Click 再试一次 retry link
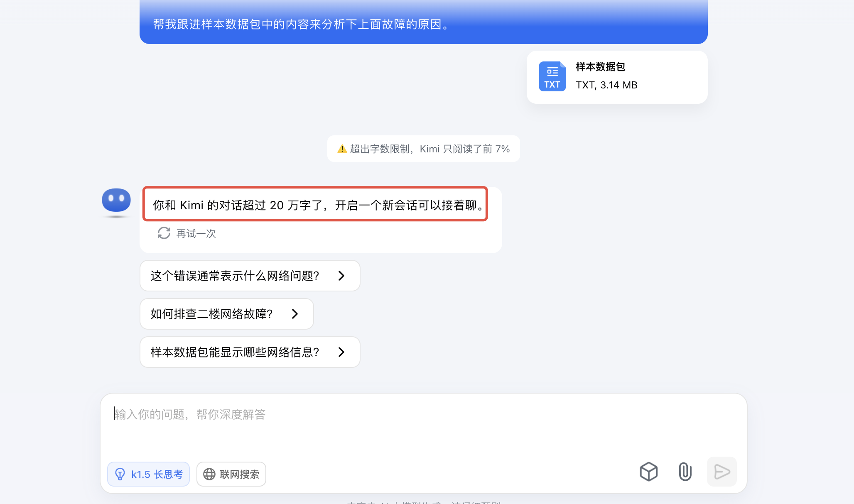Screen dimensions: 854x504 196,234
